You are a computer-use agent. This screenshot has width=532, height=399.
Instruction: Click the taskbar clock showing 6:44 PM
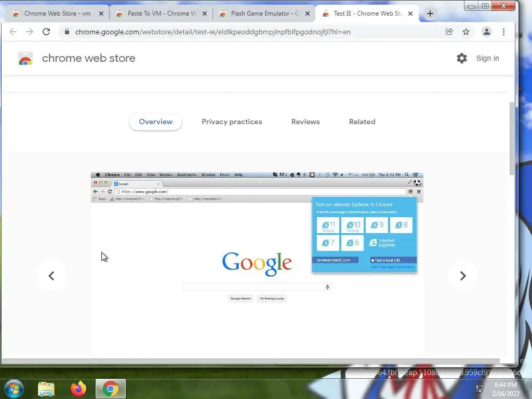(x=506, y=389)
